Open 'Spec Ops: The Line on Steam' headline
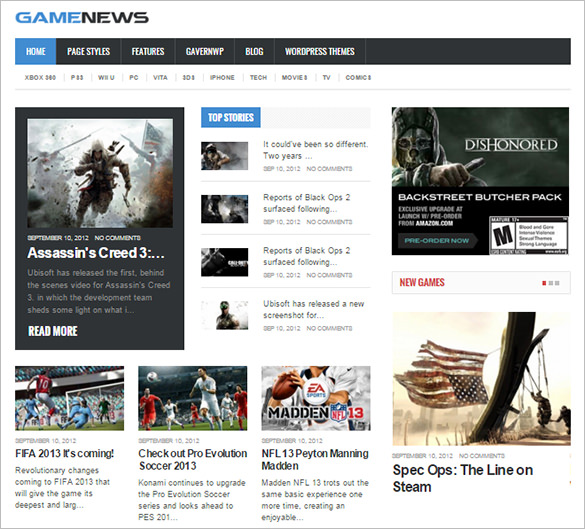 pyautogui.click(x=463, y=478)
